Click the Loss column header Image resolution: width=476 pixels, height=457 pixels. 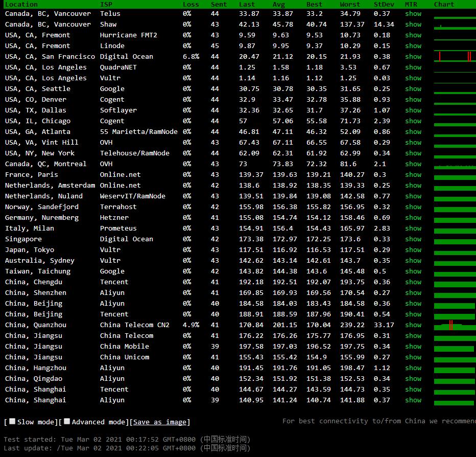[191, 4]
